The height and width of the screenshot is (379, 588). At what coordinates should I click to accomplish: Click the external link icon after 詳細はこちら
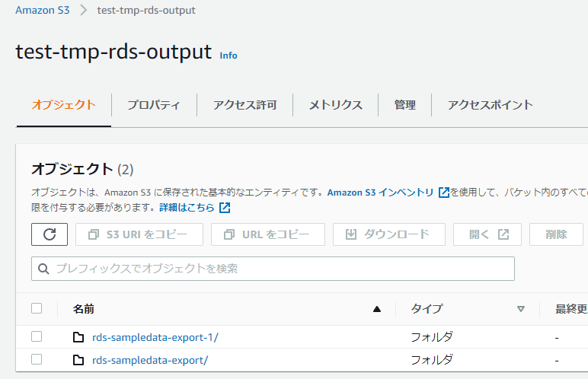pyautogui.click(x=225, y=207)
